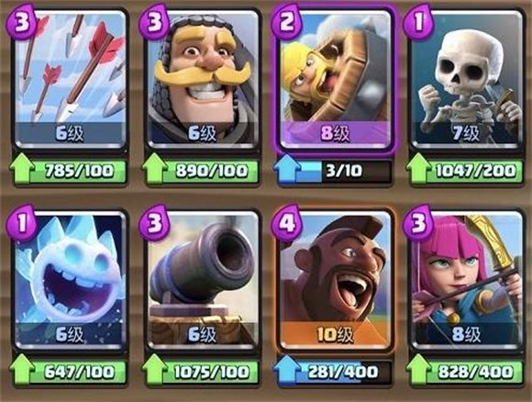Viewport: 532px width, 402px height.
Task: Select the Ice Spirit card
Action: pyautogui.click(x=71, y=280)
